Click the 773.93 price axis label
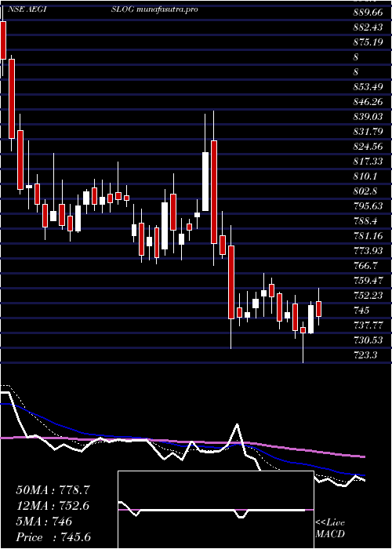Viewport: 392px width, 549px height. pyautogui.click(x=368, y=251)
